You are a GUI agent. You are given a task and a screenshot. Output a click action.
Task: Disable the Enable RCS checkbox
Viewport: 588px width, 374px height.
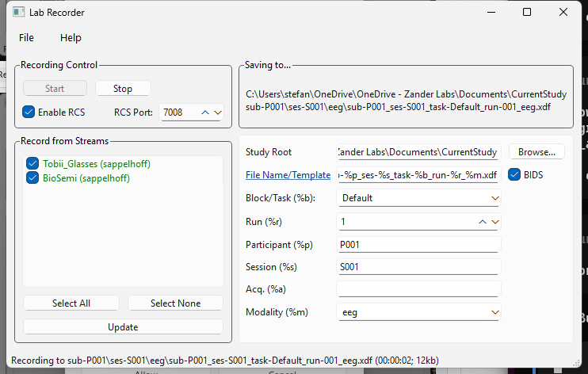coord(29,113)
